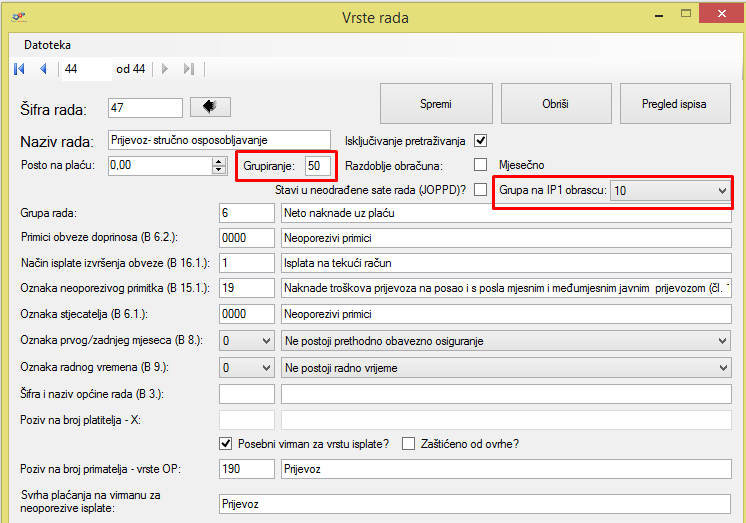The image size is (746, 523).
Task: Expand the Ne postoji radno vrijeme dropdown
Action: coord(722,368)
